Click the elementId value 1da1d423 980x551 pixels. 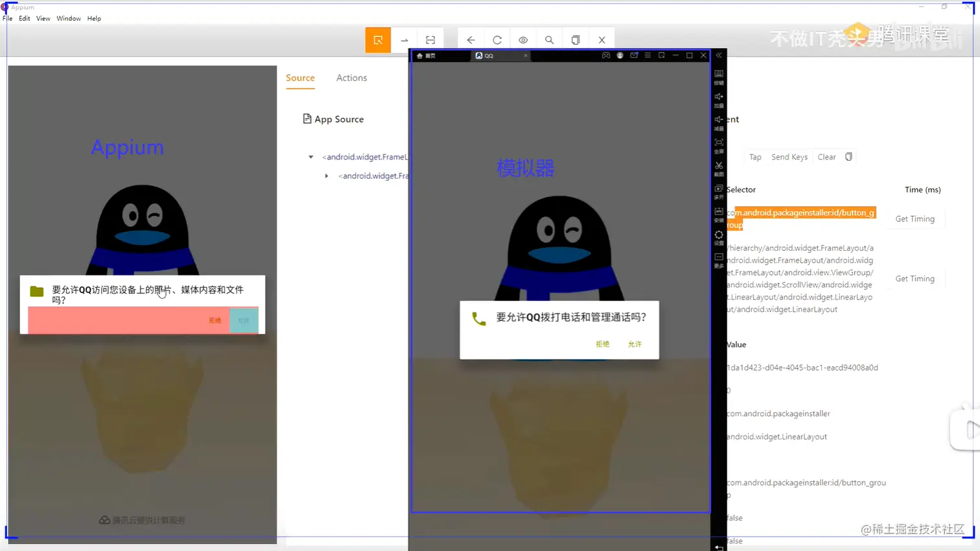click(x=802, y=368)
